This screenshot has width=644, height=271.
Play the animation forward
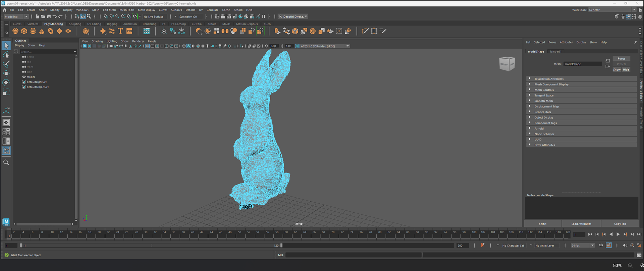[x=618, y=234]
